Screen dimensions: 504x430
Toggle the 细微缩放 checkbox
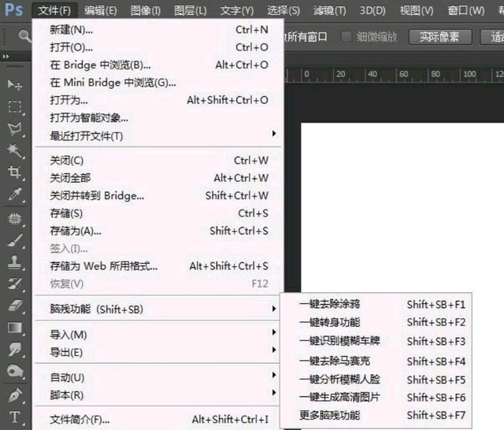(346, 37)
